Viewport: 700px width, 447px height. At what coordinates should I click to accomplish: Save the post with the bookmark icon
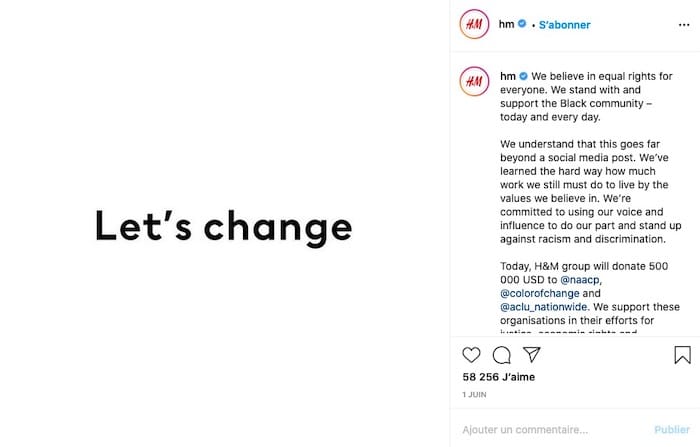click(682, 355)
